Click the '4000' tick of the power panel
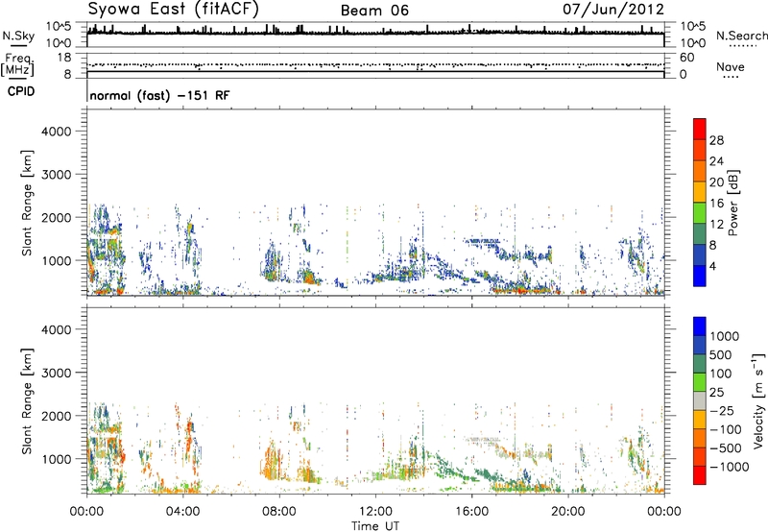This screenshot has height=532, width=768. click(x=56, y=132)
